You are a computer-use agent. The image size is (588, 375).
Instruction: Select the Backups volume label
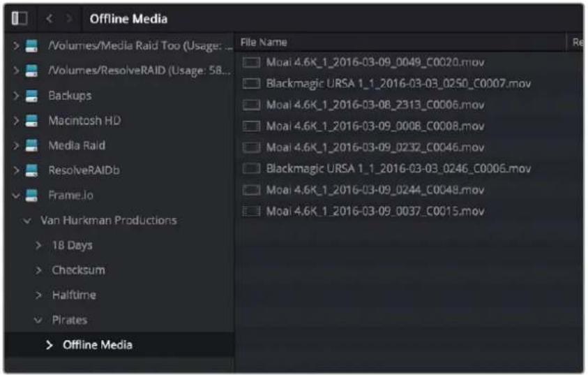tap(70, 96)
